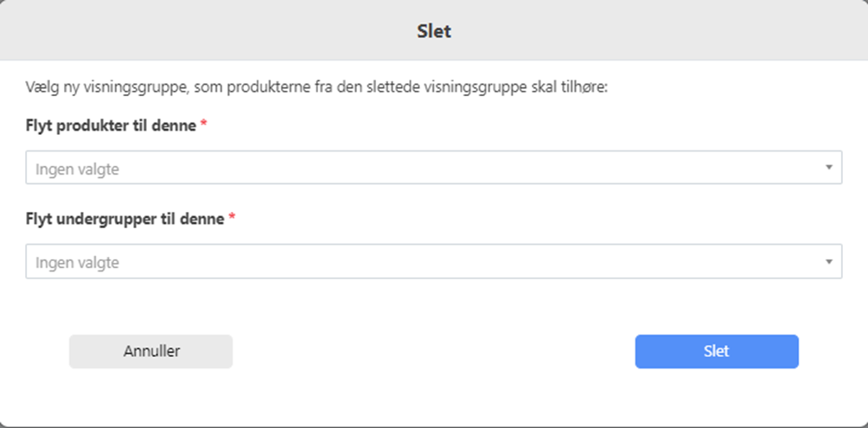The width and height of the screenshot is (868, 428).
Task: Click 'Ingen valgte' placeholder in products field
Action: (x=77, y=169)
